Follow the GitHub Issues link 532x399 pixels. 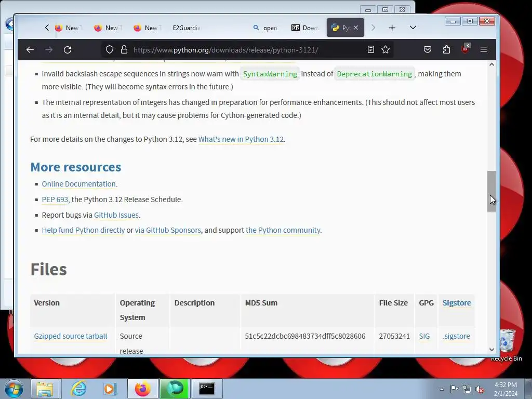coord(116,215)
